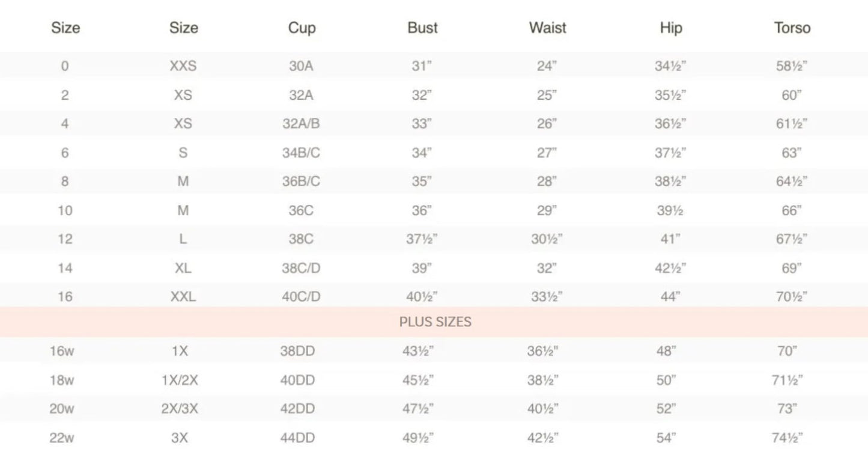Click the Bust column header

422,28
